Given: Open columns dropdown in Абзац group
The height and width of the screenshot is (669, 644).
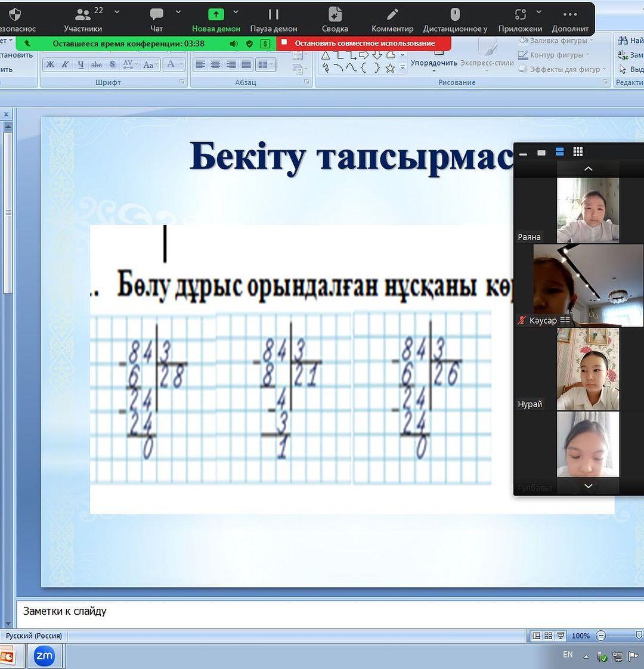Looking at the screenshot, I should click(x=265, y=64).
